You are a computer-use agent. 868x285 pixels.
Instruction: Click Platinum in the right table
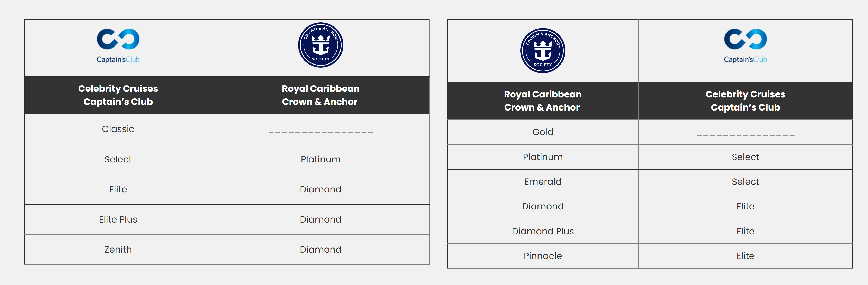542,157
